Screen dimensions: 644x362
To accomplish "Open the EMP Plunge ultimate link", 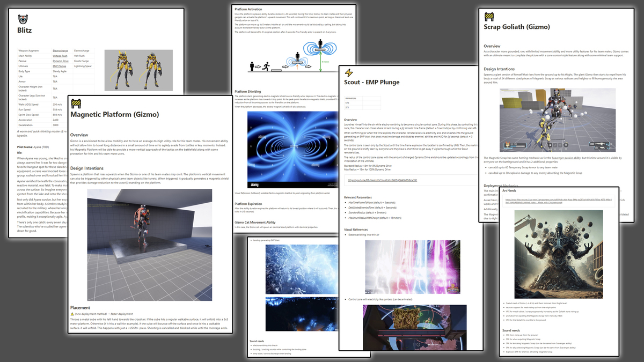I will click(x=59, y=67).
